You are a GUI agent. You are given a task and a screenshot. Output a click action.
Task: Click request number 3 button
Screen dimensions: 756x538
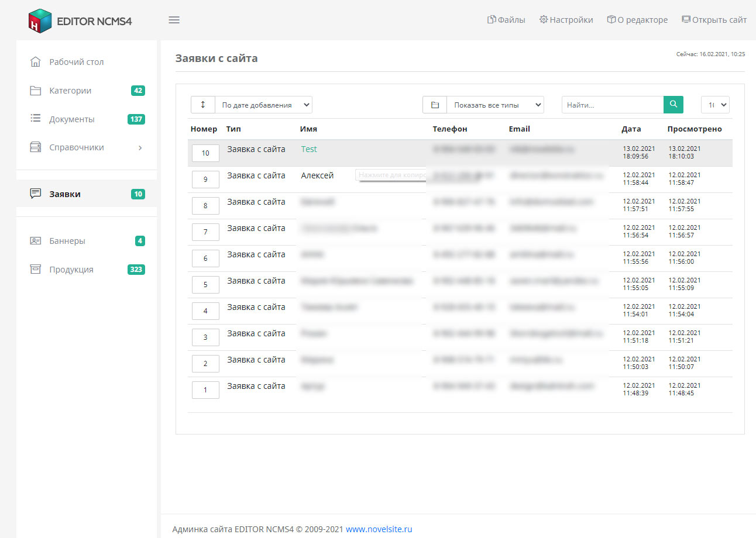[205, 337]
